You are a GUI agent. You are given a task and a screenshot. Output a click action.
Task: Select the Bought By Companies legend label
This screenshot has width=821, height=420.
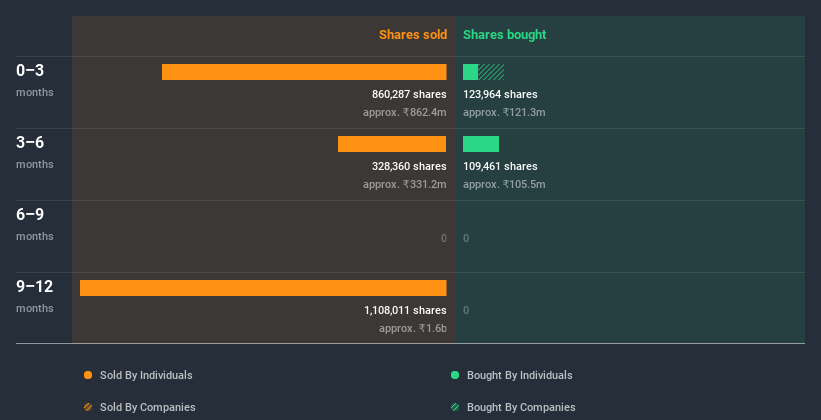pyautogui.click(x=521, y=407)
